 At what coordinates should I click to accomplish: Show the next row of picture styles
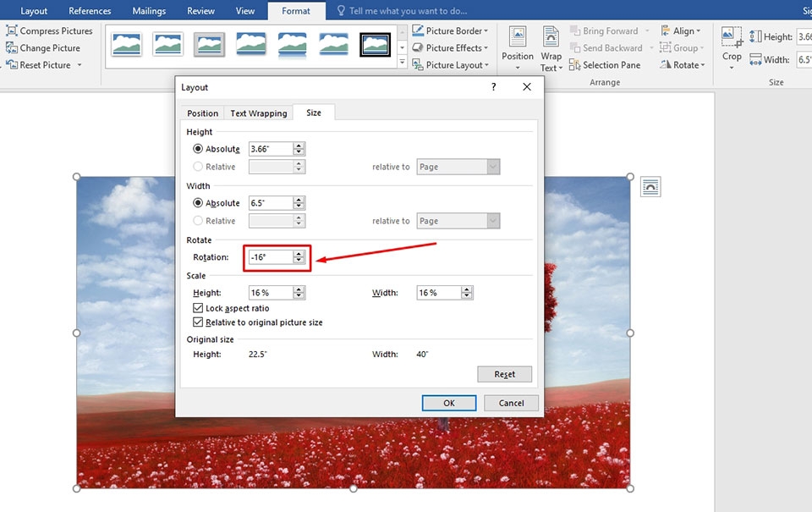[x=402, y=47]
